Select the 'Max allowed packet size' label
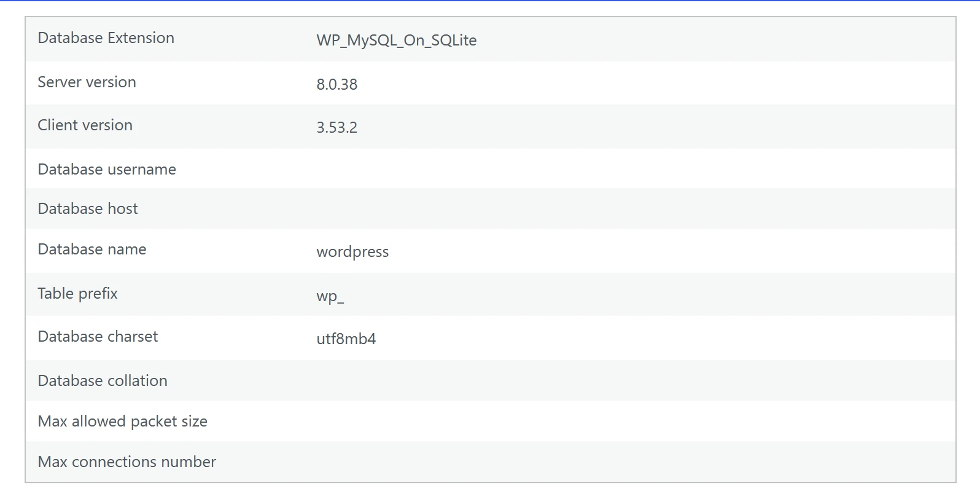Viewport: 980px width, 499px height. 122,422
